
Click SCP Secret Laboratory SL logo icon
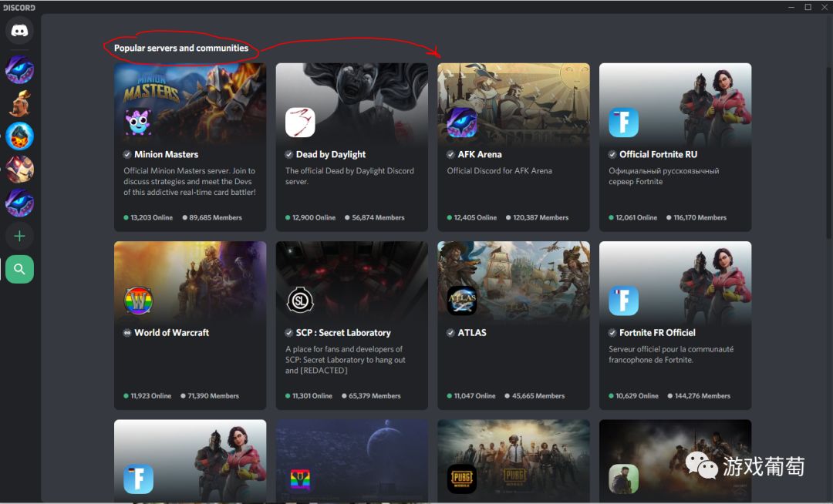click(300, 301)
